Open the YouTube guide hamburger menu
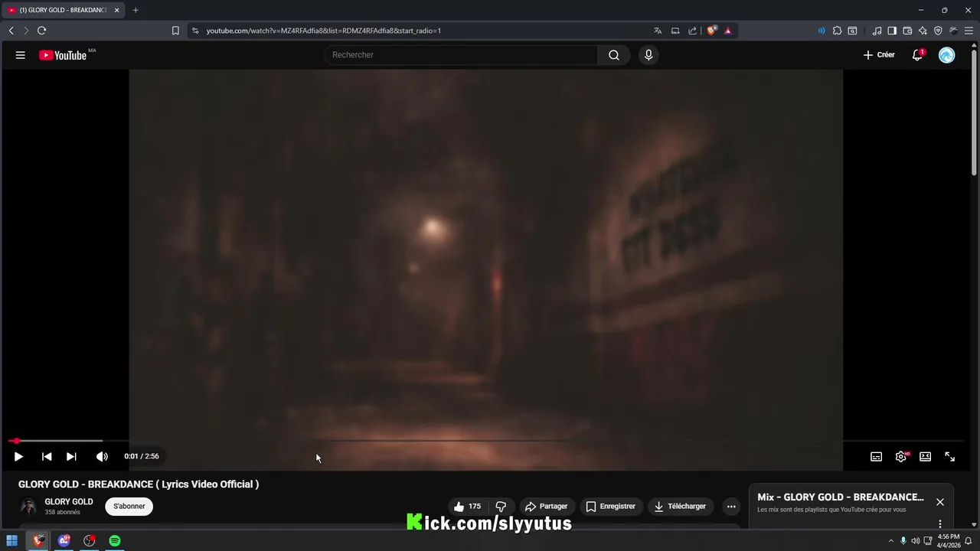The width and height of the screenshot is (980, 551). tap(21, 55)
